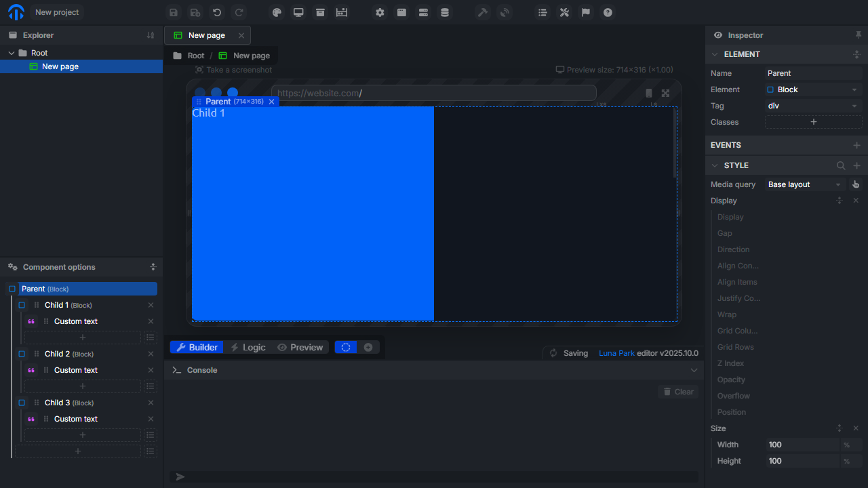This screenshot has height=488, width=868.
Task: Select the database icon in the top toolbar
Action: click(x=445, y=12)
